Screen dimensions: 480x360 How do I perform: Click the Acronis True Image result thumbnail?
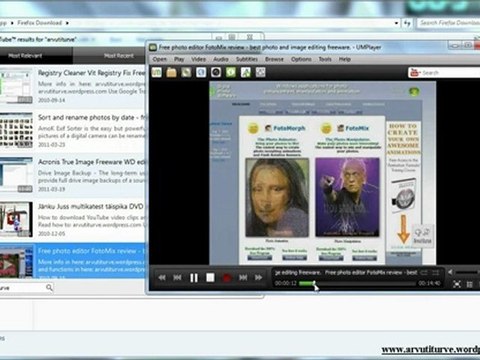coord(16,175)
